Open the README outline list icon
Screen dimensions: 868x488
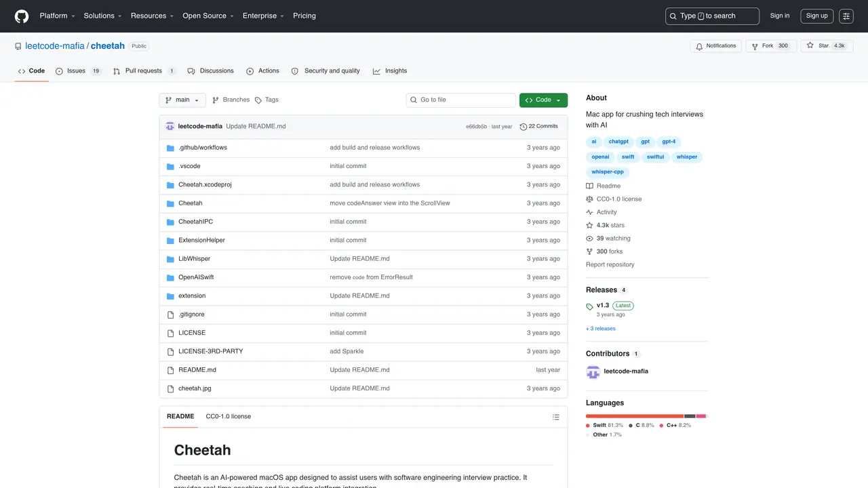click(x=556, y=417)
